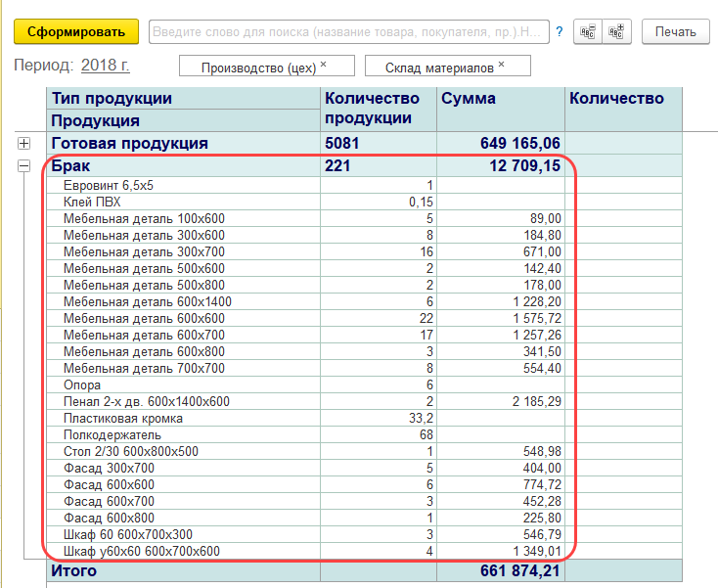This screenshot has height=588, width=718.
Task: Open the question mark search help
Action: coord(560,31)
